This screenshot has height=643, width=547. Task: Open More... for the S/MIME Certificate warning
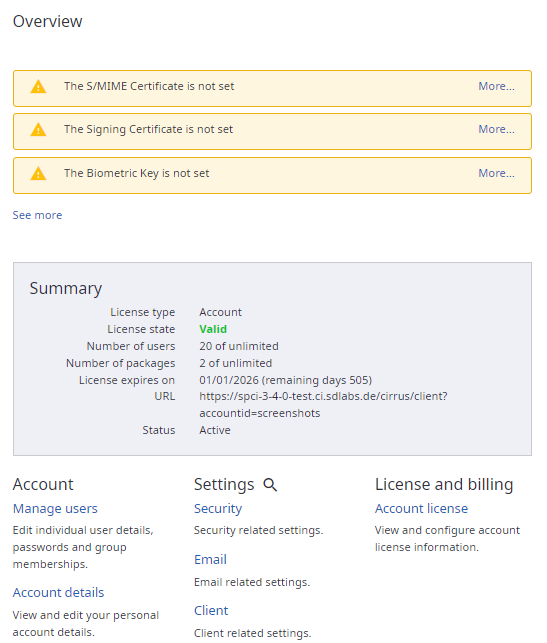click(496, 86)
